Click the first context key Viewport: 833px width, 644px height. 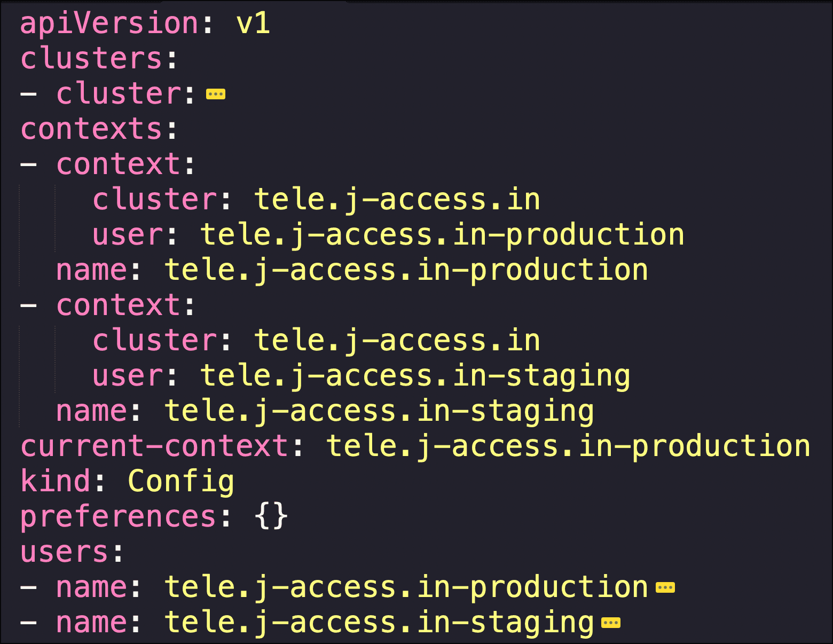118,164
